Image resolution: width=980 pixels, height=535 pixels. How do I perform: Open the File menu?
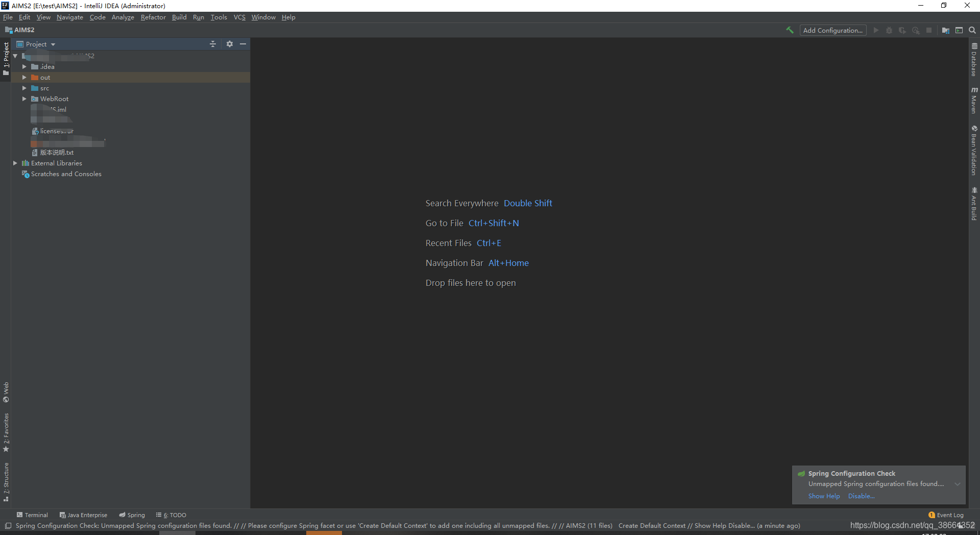tap(8, 17)
